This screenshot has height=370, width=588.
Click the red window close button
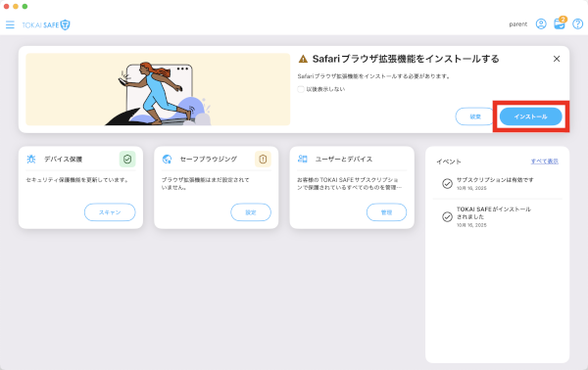6,7
